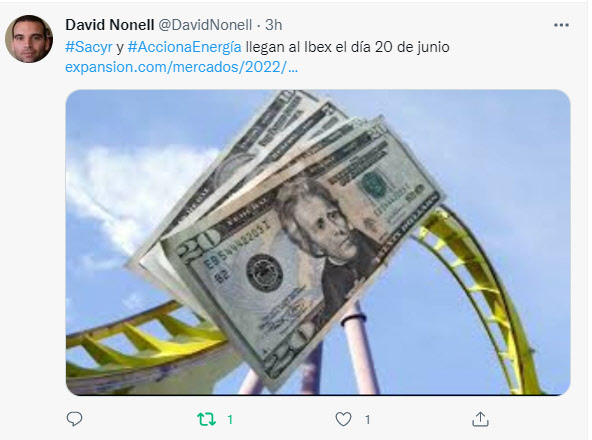View the retweet count next to retweet icon
The image size is (592, 440).
(x=230, y=420)
